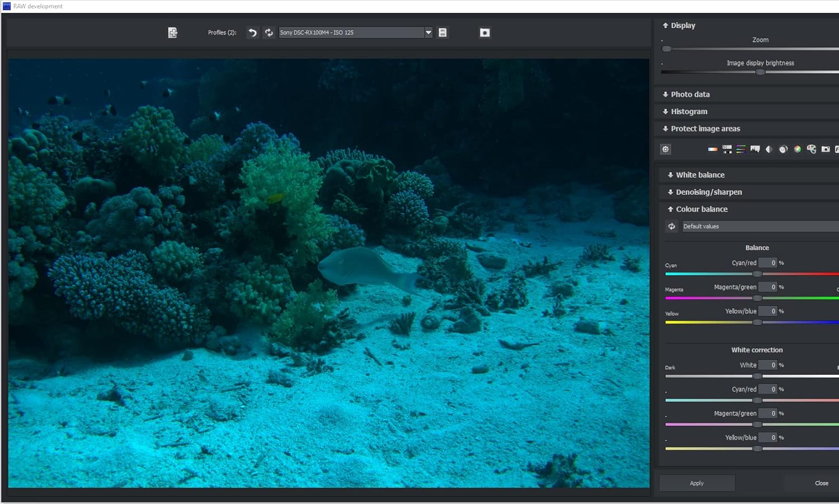Expand the Histogram panel

[689, 112]
